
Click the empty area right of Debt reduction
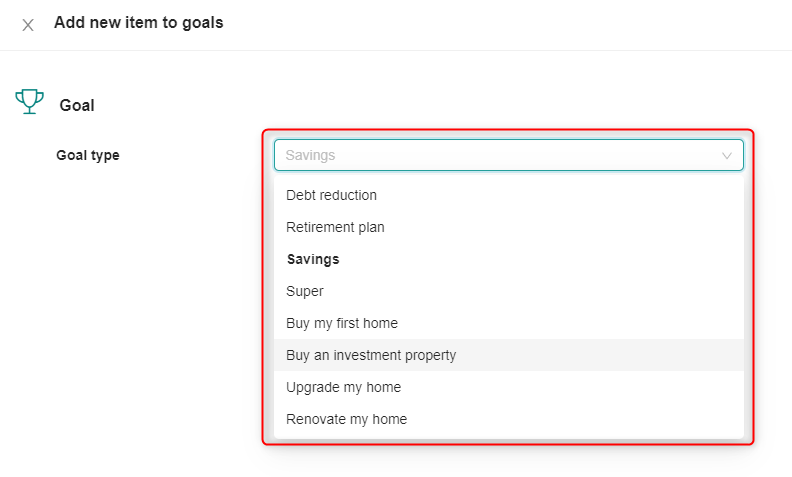pos(561,195)
